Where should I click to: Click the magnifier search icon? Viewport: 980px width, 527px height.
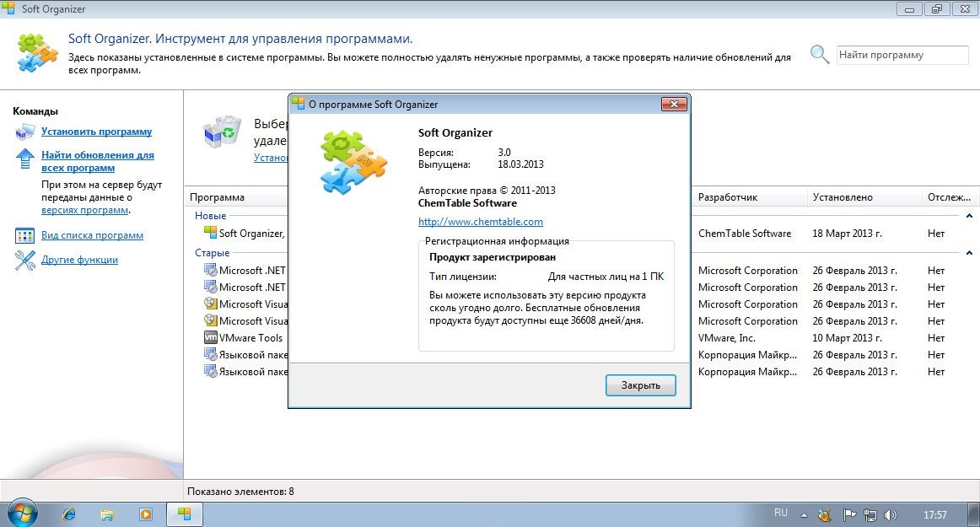tap(820, 55)
